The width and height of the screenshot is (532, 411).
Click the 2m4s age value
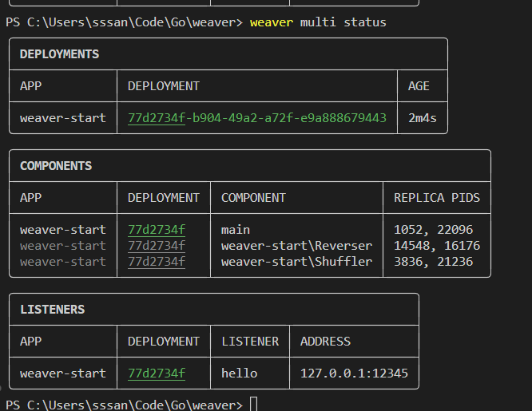tap(423, 118)
